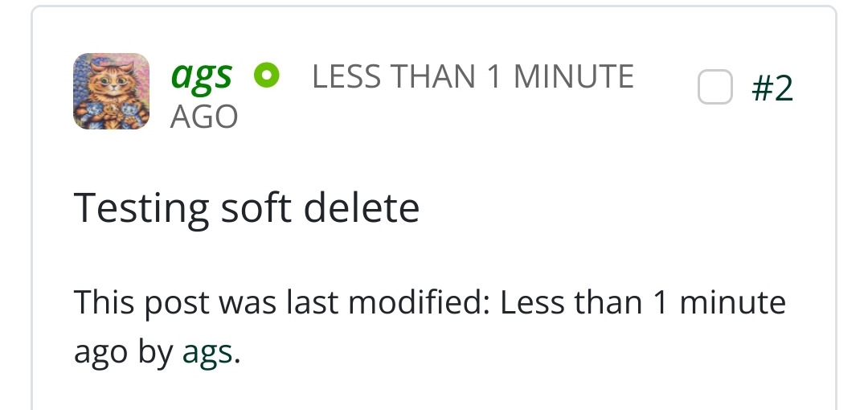Screen dimensions: 868x410
Task: Click the online dot beside ags
Action: pos(266,76)
